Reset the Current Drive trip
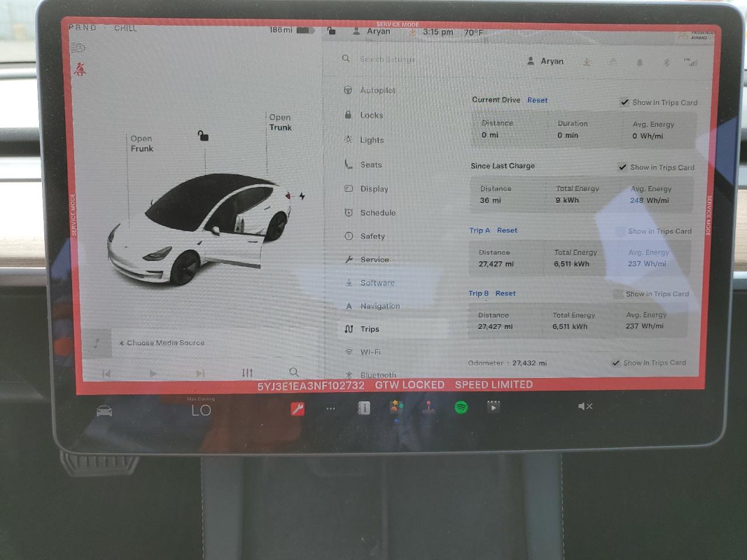This screenshot has height=560, width=747. pyautogui.click(x=537, y=100)
